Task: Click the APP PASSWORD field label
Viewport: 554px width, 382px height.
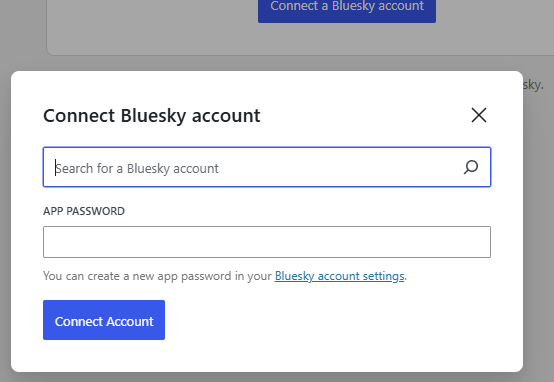Action: [84, 211]
